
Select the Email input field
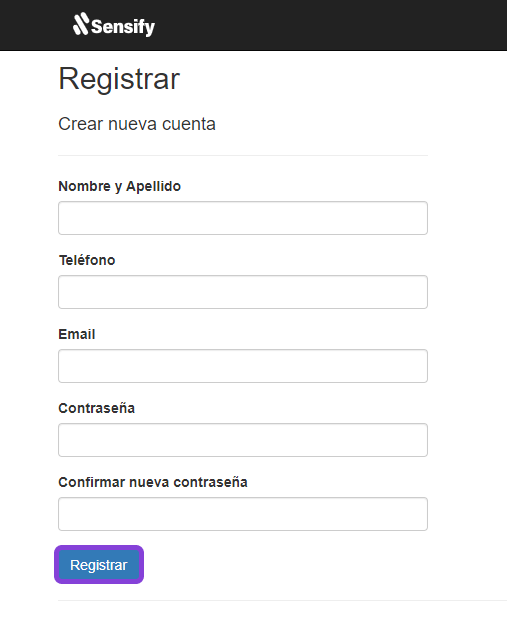click(243, 366)
